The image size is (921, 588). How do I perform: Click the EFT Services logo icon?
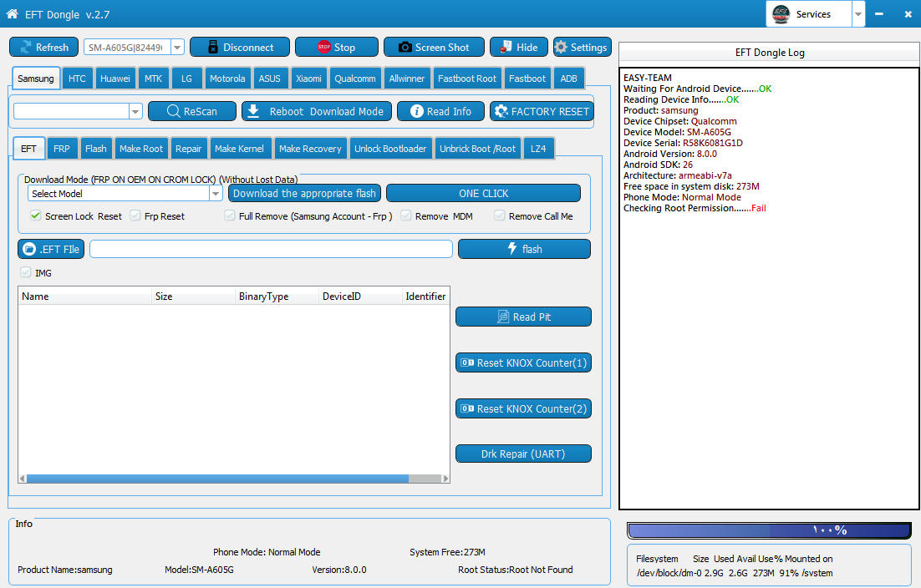tap(781, 13)
